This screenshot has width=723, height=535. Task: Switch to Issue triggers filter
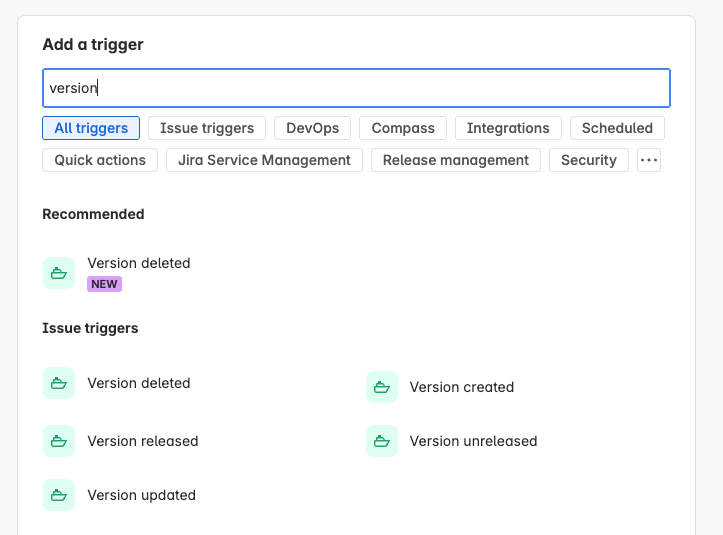coord(207,128)
